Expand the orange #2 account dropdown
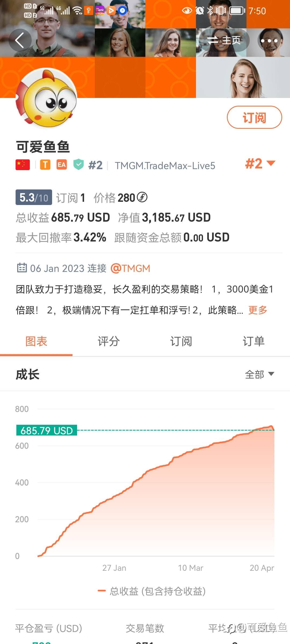Screen dimensions: 290x644 pos(260,164)
